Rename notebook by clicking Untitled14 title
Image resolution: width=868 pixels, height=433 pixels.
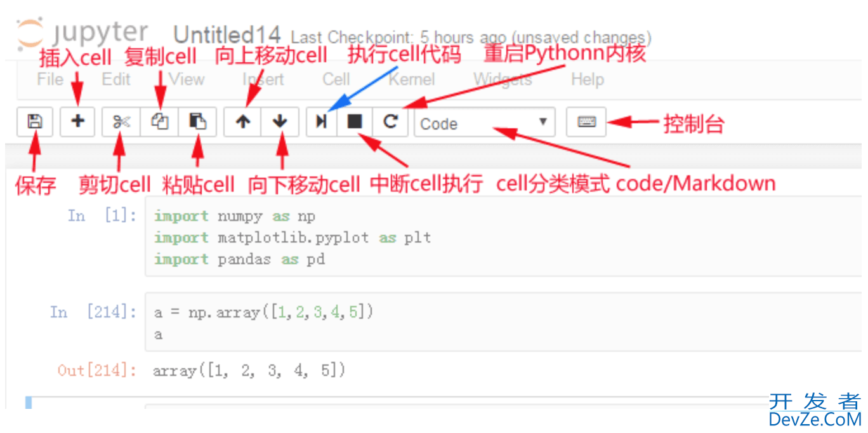[x=228, y=34]
